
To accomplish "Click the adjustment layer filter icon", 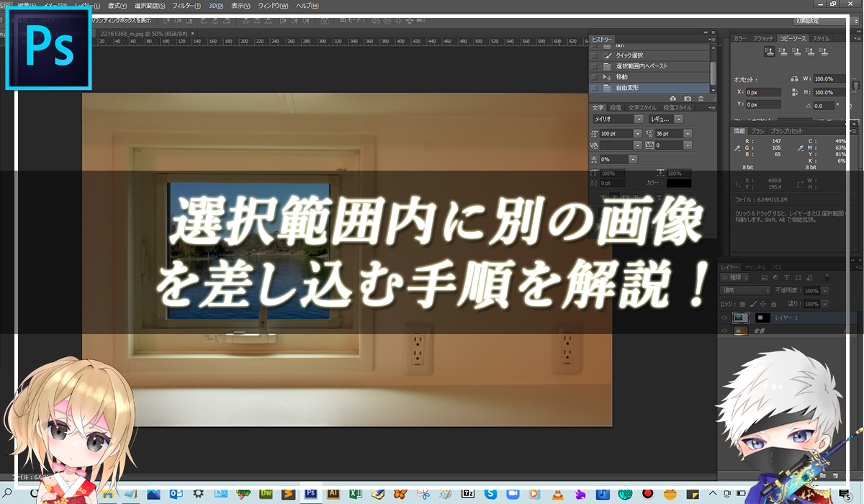I will point(775,278).
